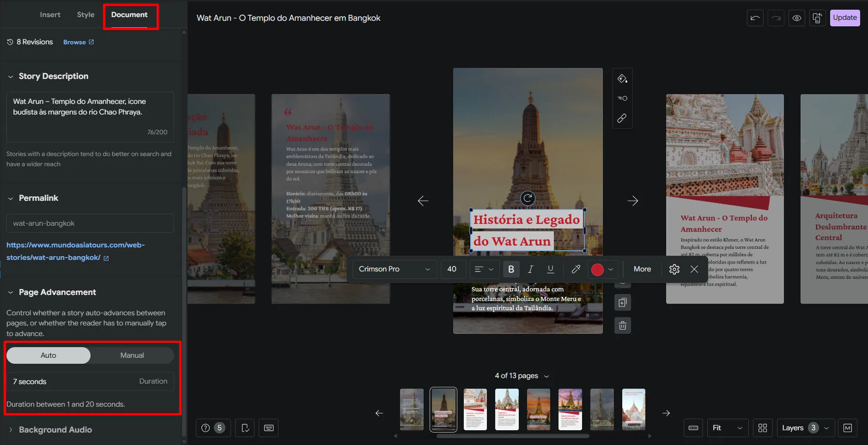Image resolution: width=868 pixels, height=445 pixels.
Task: Toggle bold formatting on text
Action: pyautogui.click(x=511, y=269)
